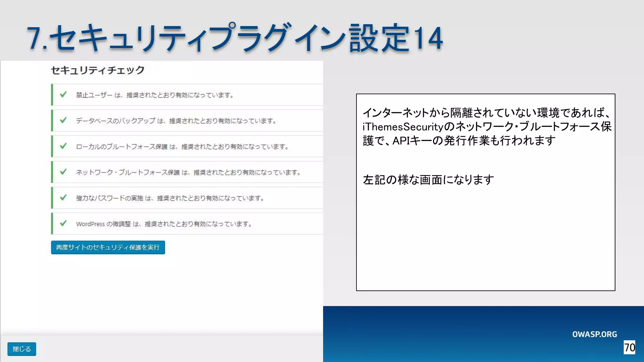
Task: Click the checkmark beside ローカルのブルートフォース保護
Action: 63,146
